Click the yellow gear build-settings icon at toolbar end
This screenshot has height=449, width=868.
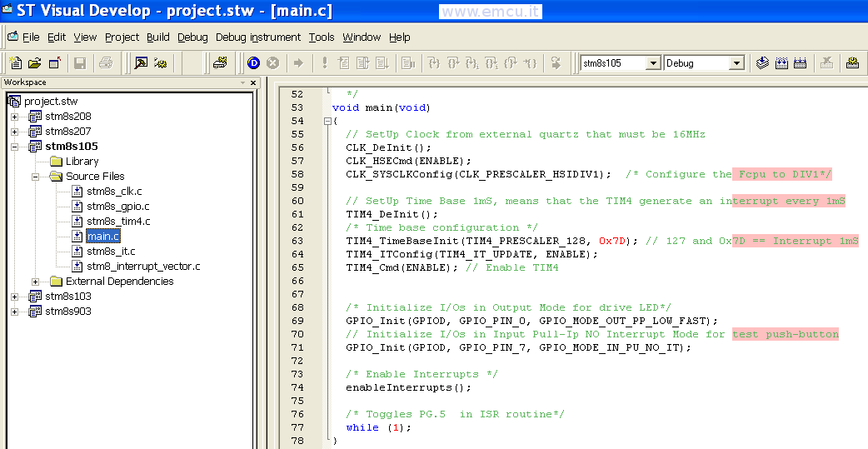852,63
